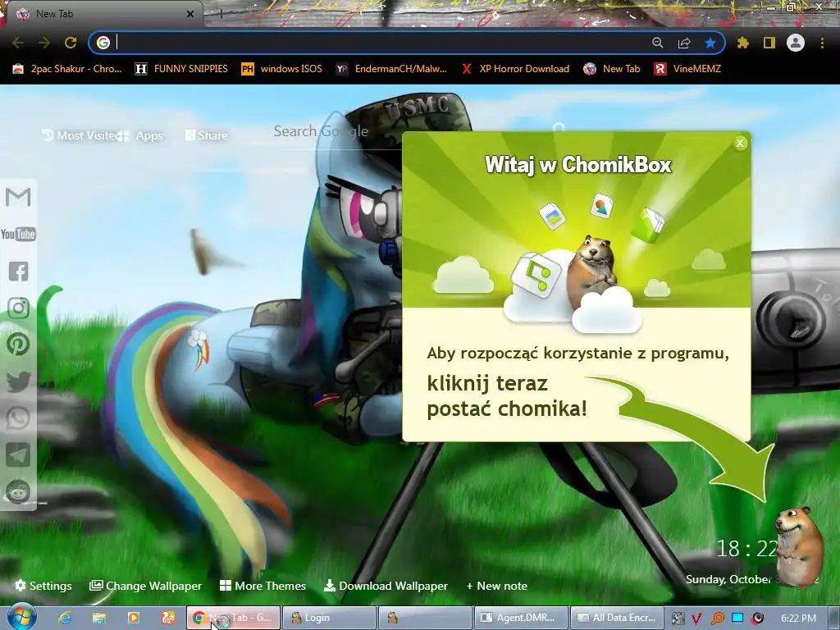
Task: Switch to Chrome New Tab taskbar button
Action: point(233,618)
